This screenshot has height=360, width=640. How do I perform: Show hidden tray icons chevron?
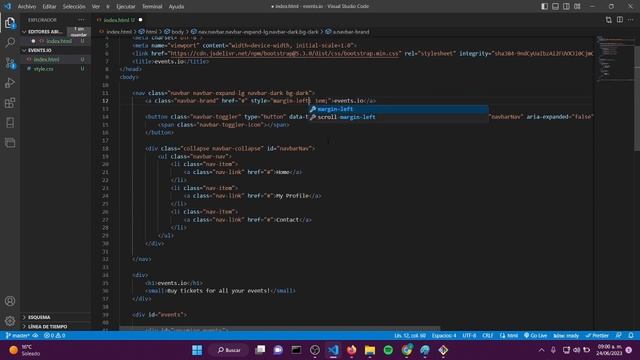(x=541, y=350)
